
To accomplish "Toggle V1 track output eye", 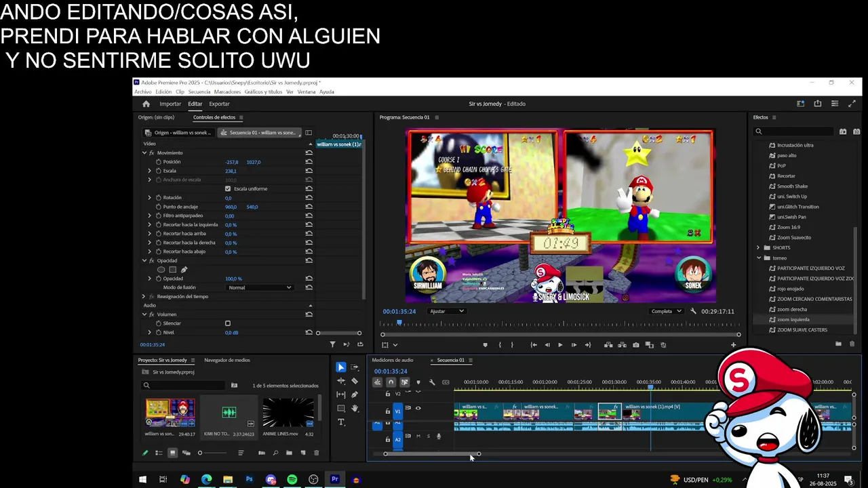I will [x=418, y=408].
